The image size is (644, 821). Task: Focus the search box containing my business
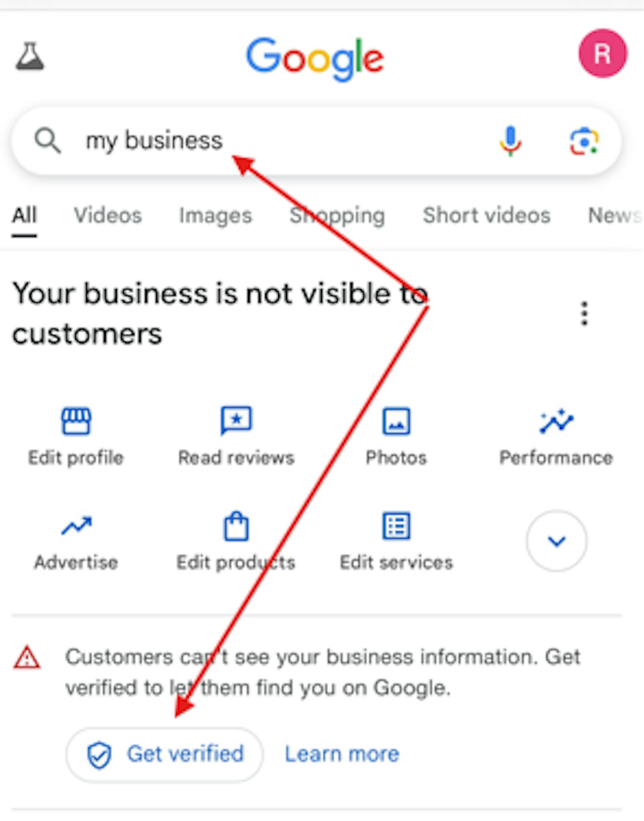click(x=316, y=141)
